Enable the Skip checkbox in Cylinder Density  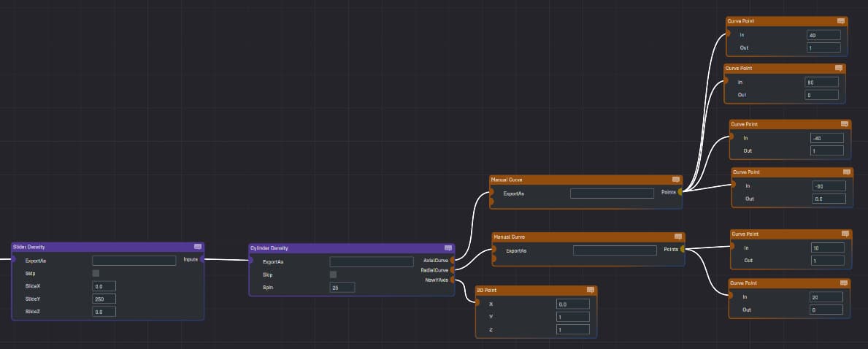click(334, 275)
